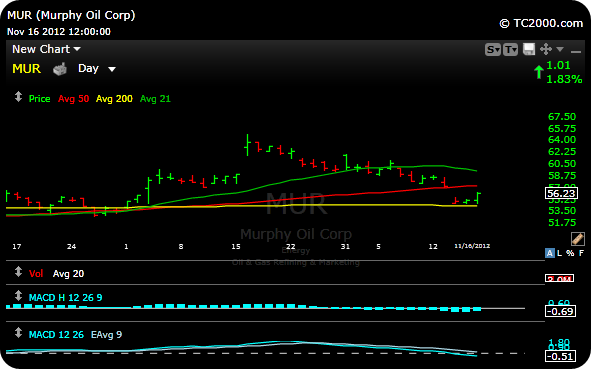
Task: Select the EAvg 9 indicator label
Action: point(106,335)
